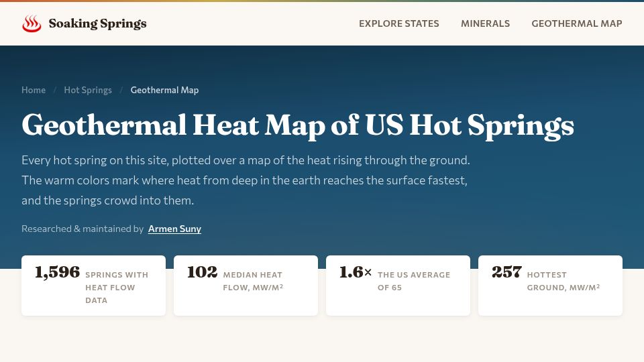The image size is (644, 362).
Task: Click the 257 hottest ground card
Action: [550, 286]
